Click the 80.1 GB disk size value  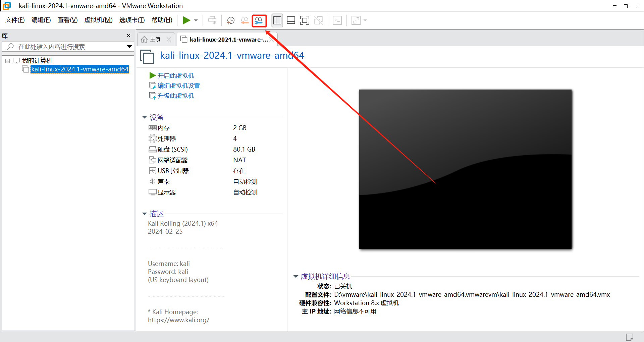[244, 149]
